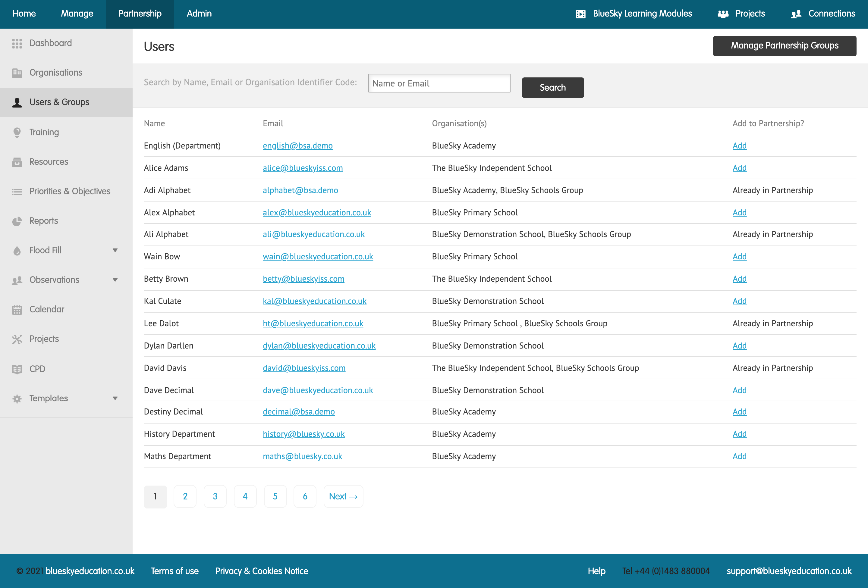This screenshot has width=868, height=588.
Task: Add Alice Adams to partnership
Action: tap(740, 168)
